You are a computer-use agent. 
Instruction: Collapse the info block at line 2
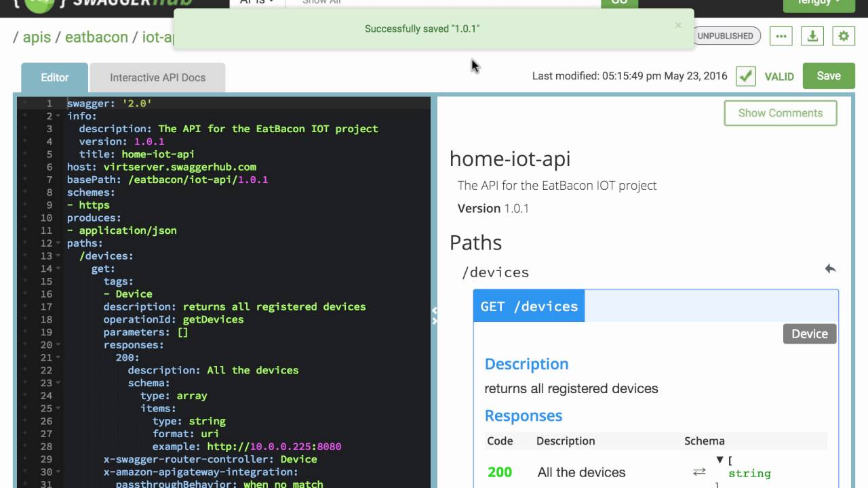click(59, 117)
